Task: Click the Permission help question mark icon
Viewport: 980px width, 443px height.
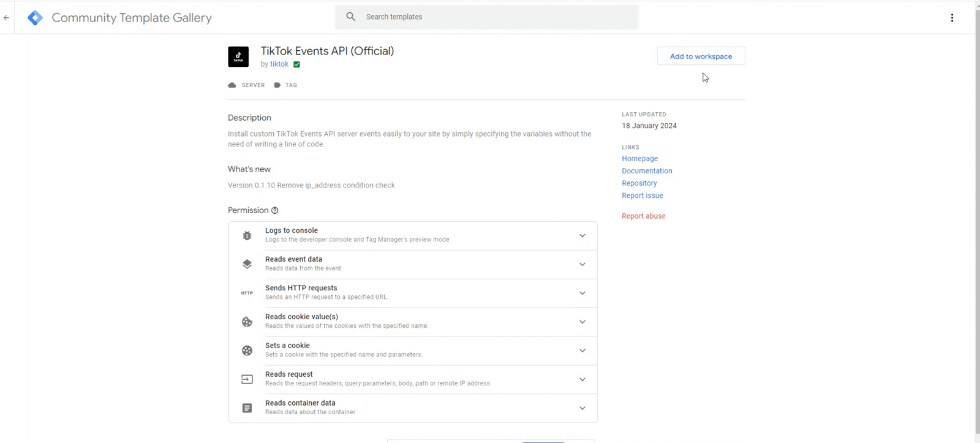Action: (x=275, y=210)
